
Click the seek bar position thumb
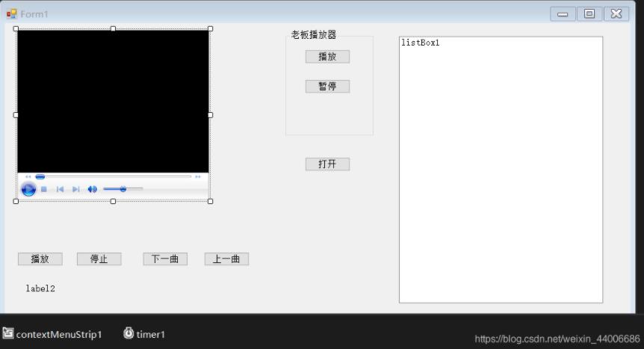40,177
